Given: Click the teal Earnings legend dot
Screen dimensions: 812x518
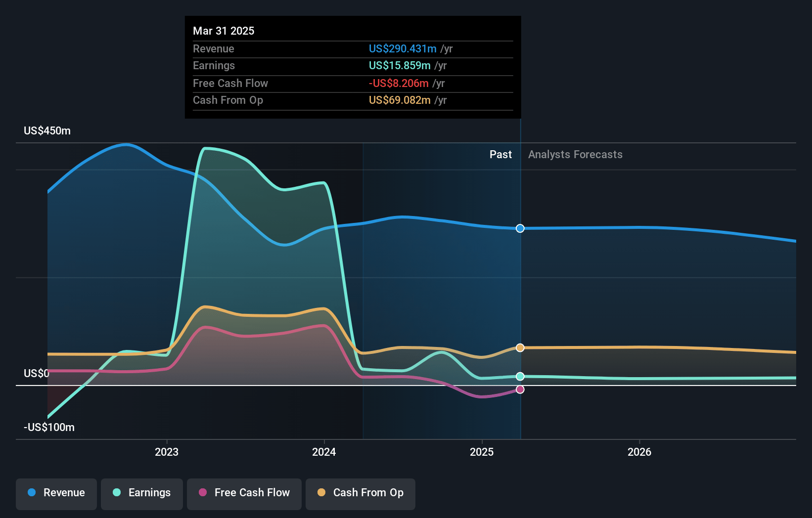Looking at the screenshot, I should [117, 492].
